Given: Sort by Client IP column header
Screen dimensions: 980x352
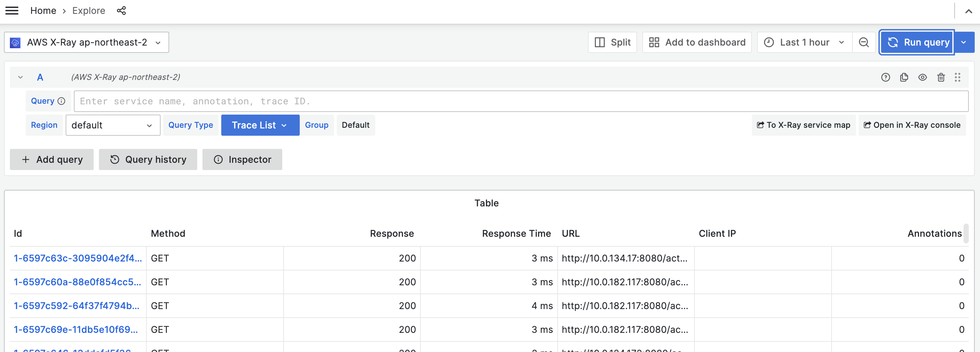Looking at the screenshot, I should [717, 234].
